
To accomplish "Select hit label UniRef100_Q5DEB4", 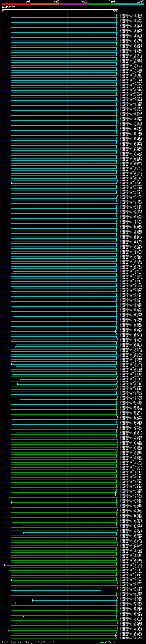I will (x=131, y=459).
